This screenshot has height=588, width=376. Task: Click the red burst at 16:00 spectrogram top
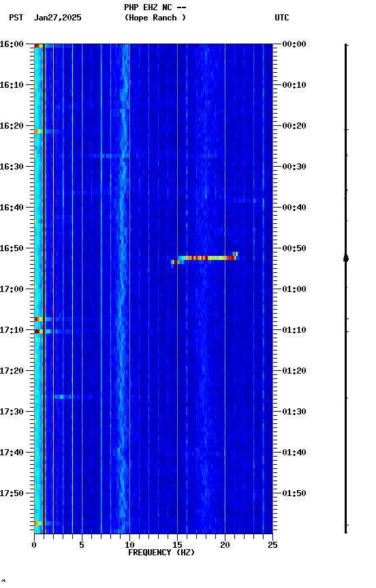(x=37, y=46)
